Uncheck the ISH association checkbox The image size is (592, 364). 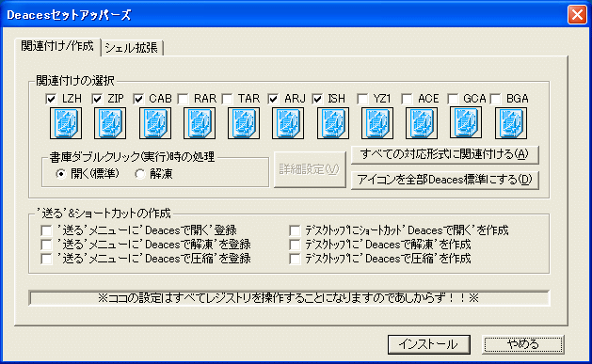click(317, 99)
